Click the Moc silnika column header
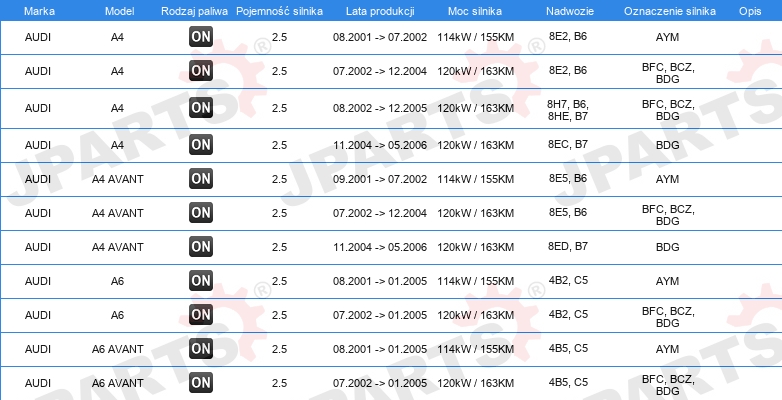The width and height of the screenshot is (782, 400). [475, 9]
